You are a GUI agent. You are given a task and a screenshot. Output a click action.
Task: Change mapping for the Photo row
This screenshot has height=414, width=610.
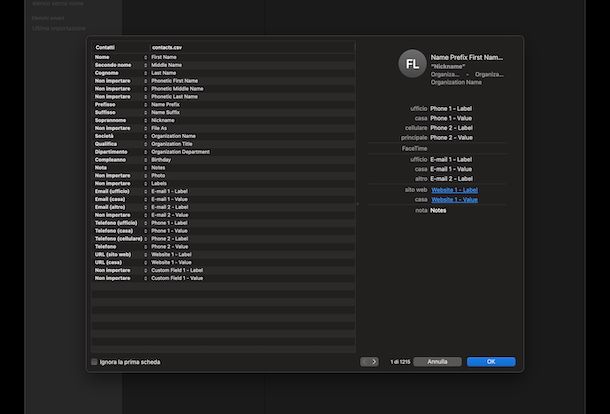coord(120,175)
